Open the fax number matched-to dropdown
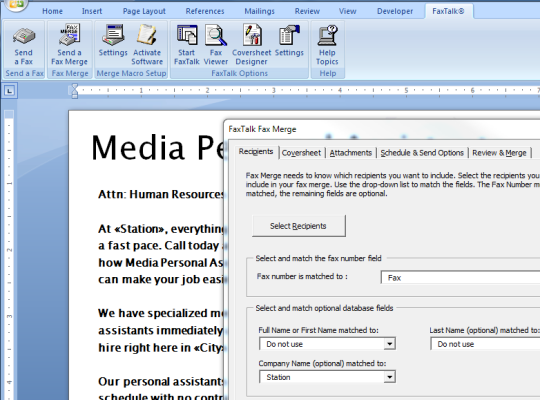540x400 pixels. (460, 278)
